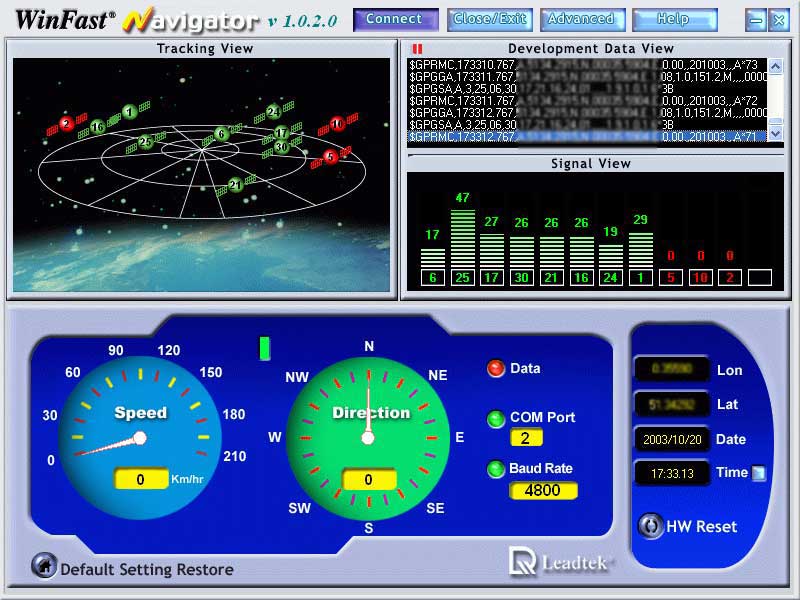Select satellite 21 in Tracking View
Viewport: 800px width, 600px height.
235,185
